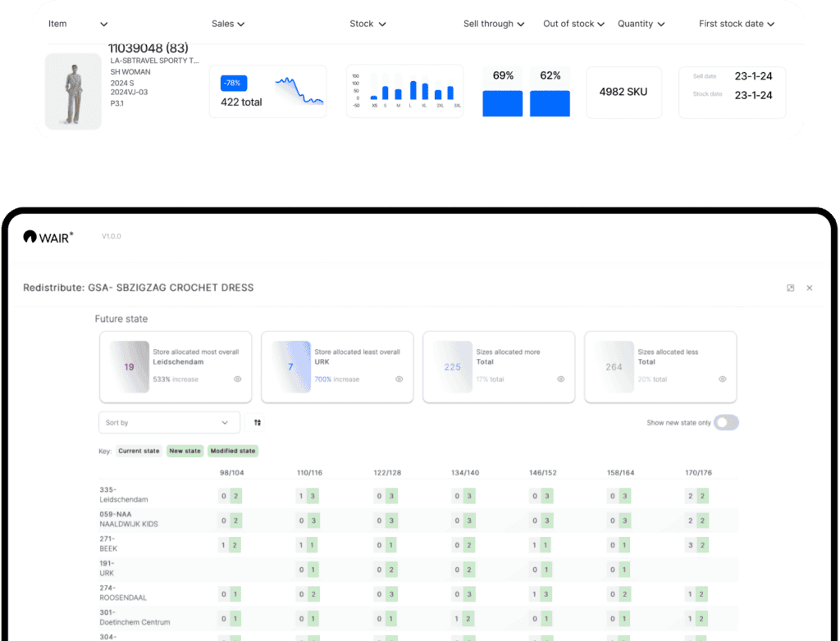The height and width of the screenshot is (641, 840).
Task: Click the sort order icon beside Sort by
Action: (258, 423)
